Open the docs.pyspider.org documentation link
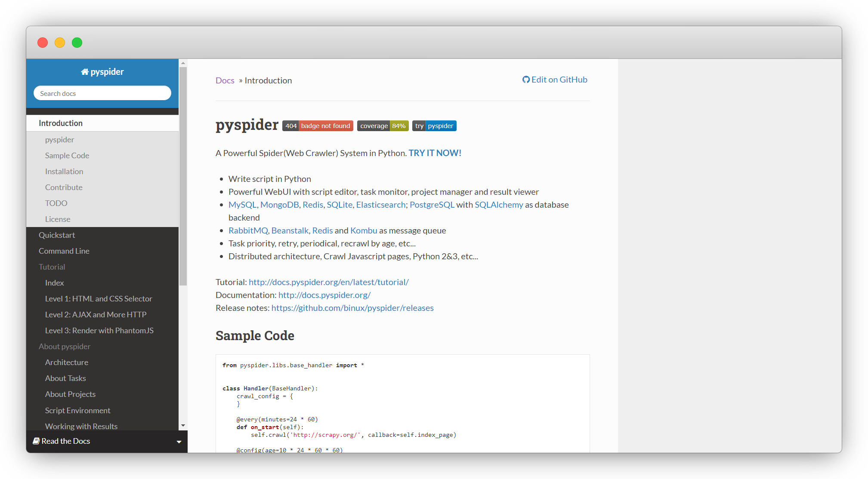868x479 pixels. [x=324, y=295]
